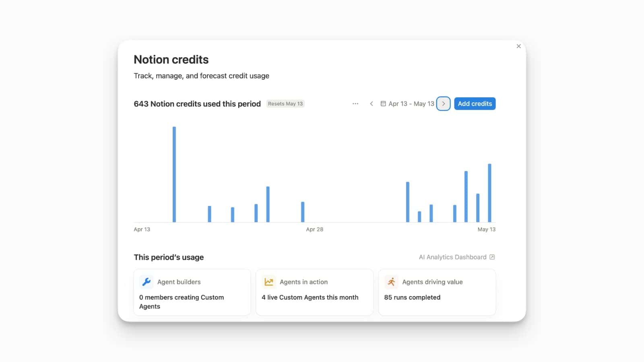Click the wrench icon for Agent builders
The height and width of the screenshot is (362, 644).
(x=146, y=282)
